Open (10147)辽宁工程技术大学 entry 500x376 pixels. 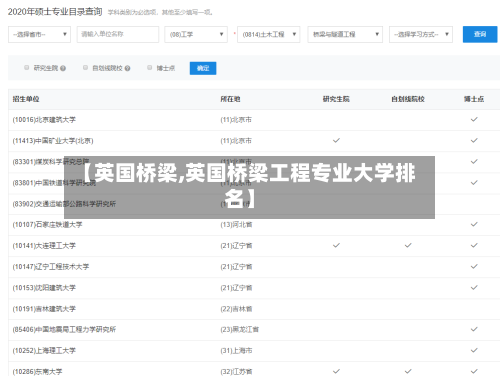pyautogui.click(x=51, y=267)
